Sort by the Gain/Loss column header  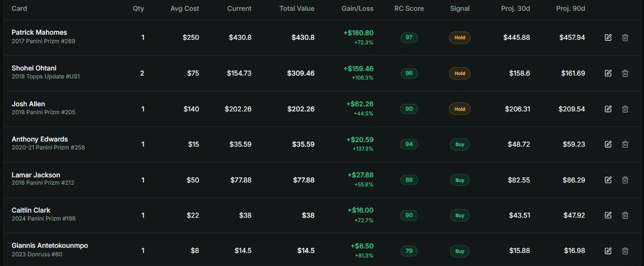tap(357, 9)
